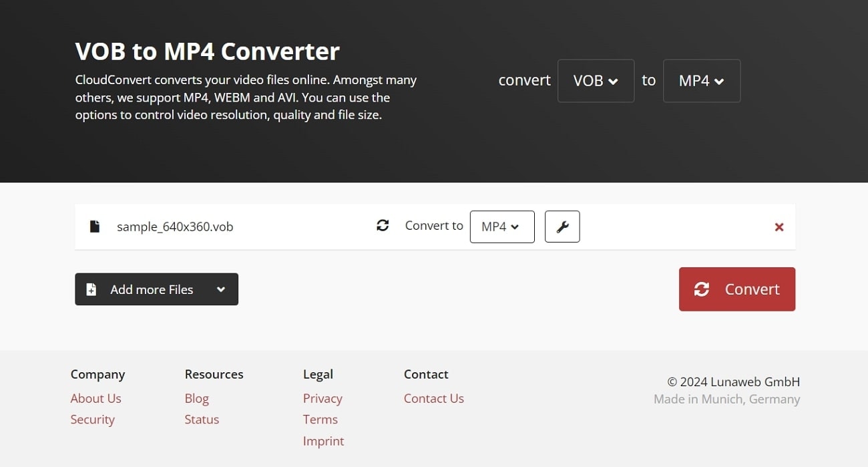Check the Status link

pyautogui.click(x=202, y=420)
